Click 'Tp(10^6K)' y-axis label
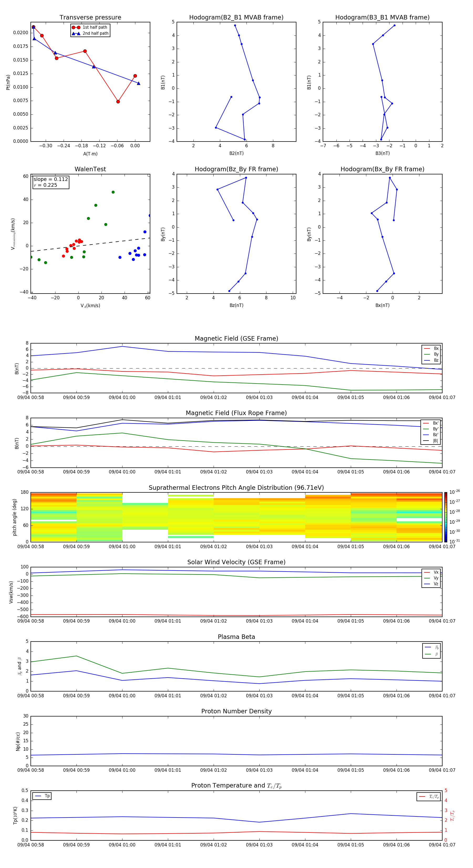The width and height of the screenshot is (473, 868). pos(16,815)
